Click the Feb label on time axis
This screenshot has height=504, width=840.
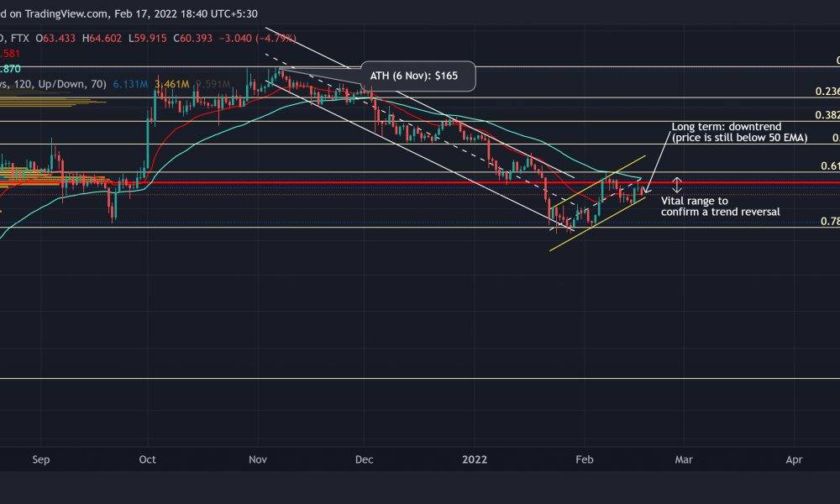585,459
